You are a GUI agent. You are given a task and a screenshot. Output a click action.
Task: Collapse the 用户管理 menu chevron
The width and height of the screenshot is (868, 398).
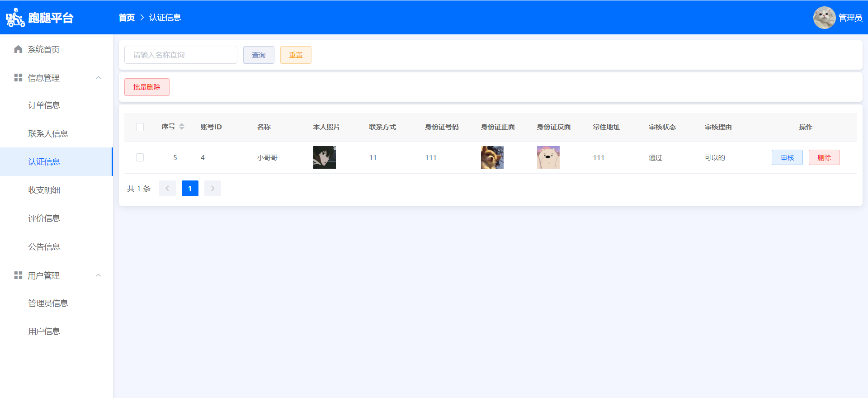tap(98, 275)
